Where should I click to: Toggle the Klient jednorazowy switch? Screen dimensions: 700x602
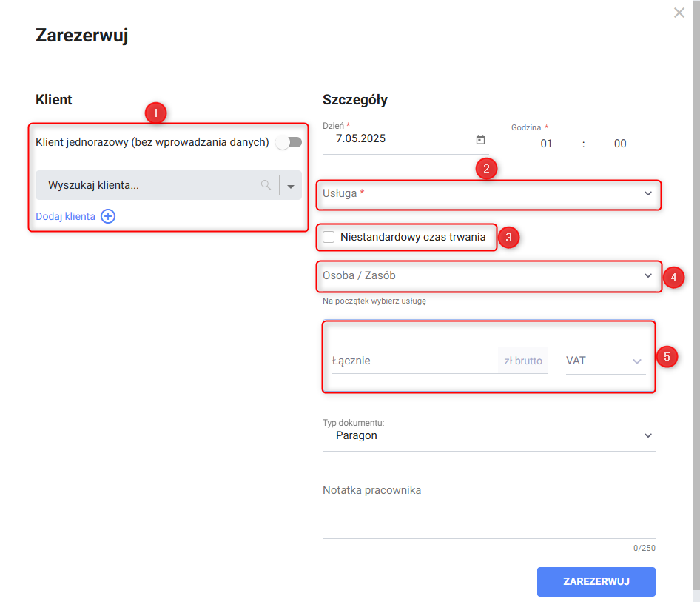pyautogui.click(x=289, y=142)
